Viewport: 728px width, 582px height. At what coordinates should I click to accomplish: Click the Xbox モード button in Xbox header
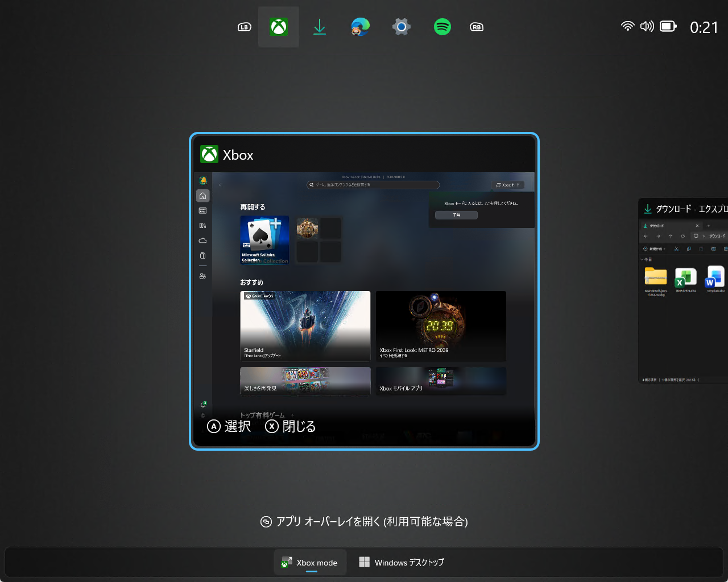(507, 185)
